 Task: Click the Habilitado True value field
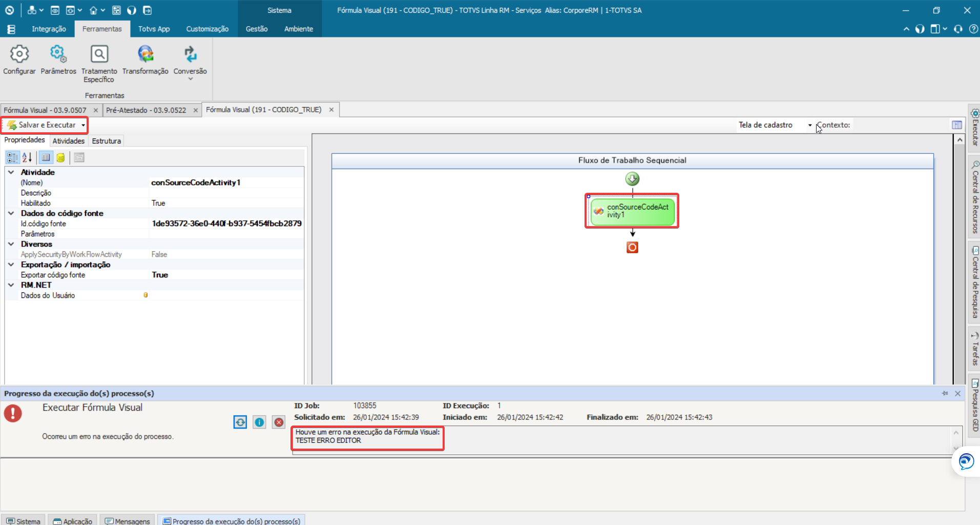(226, 203)
